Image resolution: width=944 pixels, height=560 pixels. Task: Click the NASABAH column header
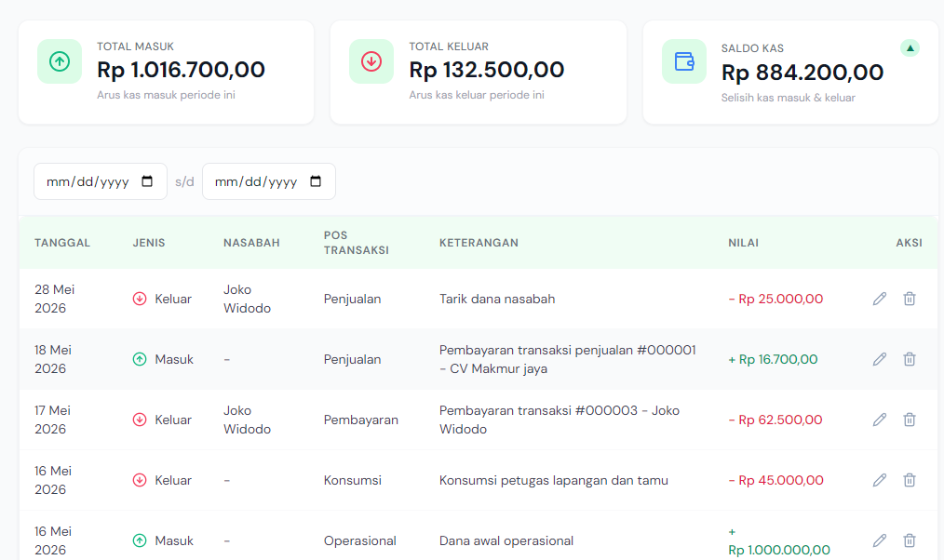coord(251,243)
